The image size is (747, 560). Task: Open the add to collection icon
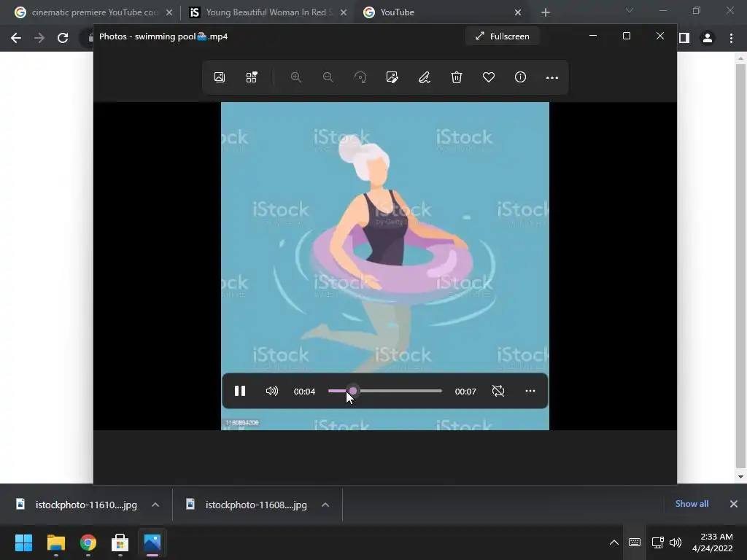click(252, 77)
